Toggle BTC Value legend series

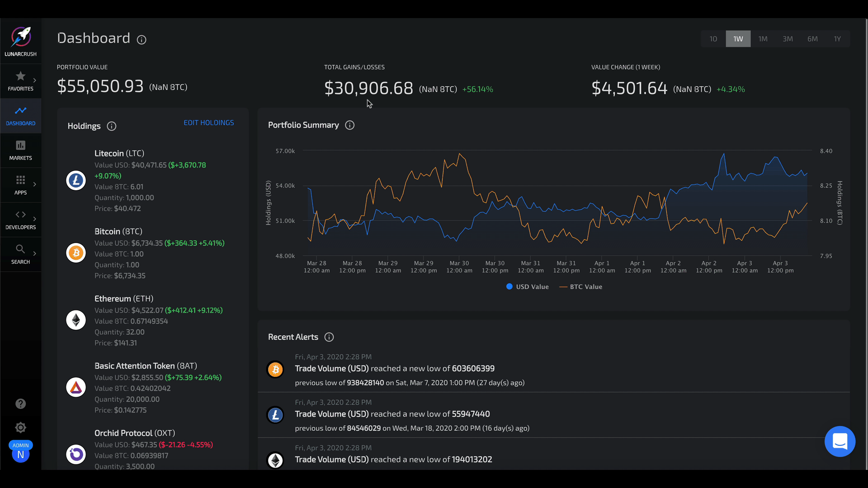581,287
